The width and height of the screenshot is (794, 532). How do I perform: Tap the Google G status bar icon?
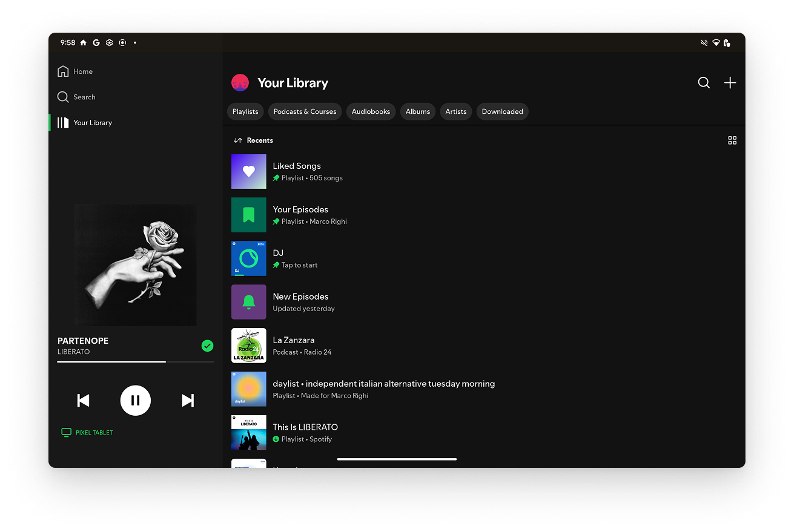click(x=96, y=43)
